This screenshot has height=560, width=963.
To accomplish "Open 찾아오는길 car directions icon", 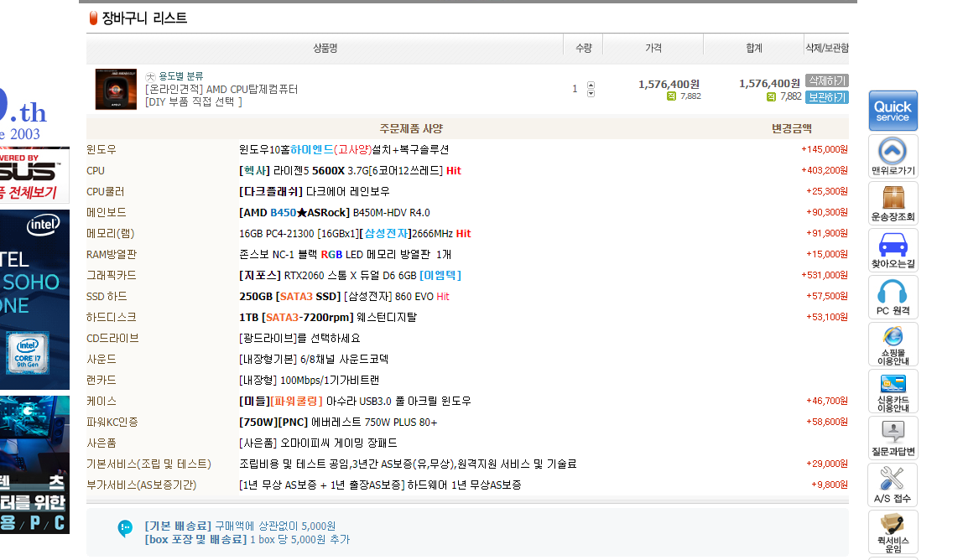I will (893, 250).
